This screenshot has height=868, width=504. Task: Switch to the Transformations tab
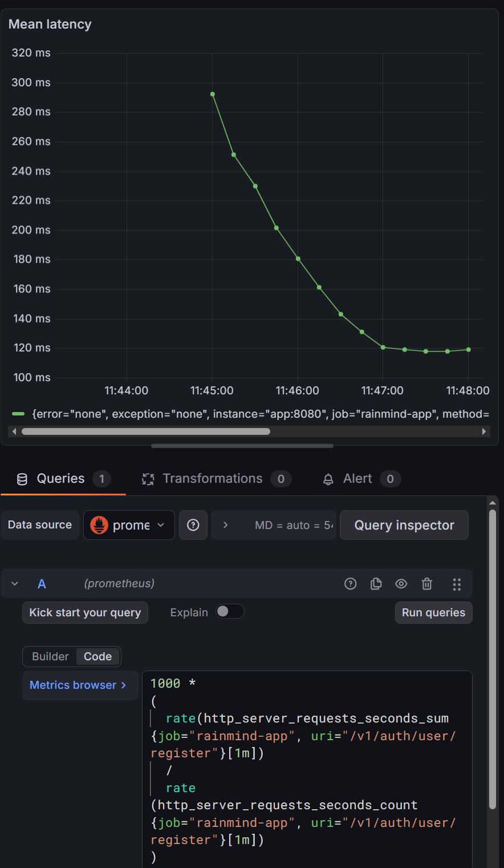(212, 478)
